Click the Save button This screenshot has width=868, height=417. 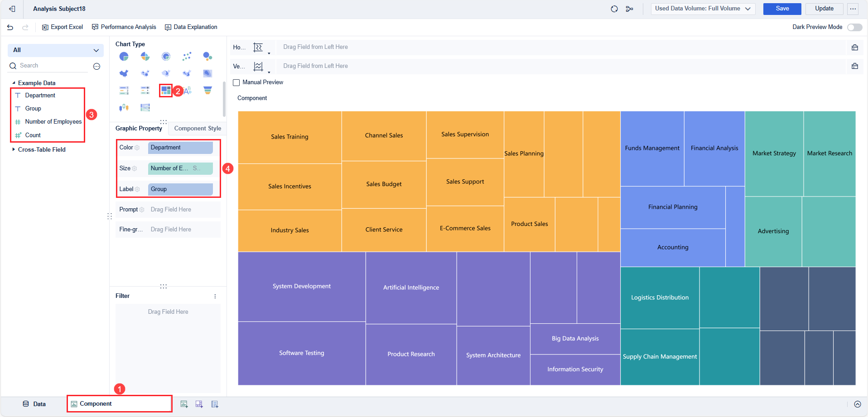782,9
